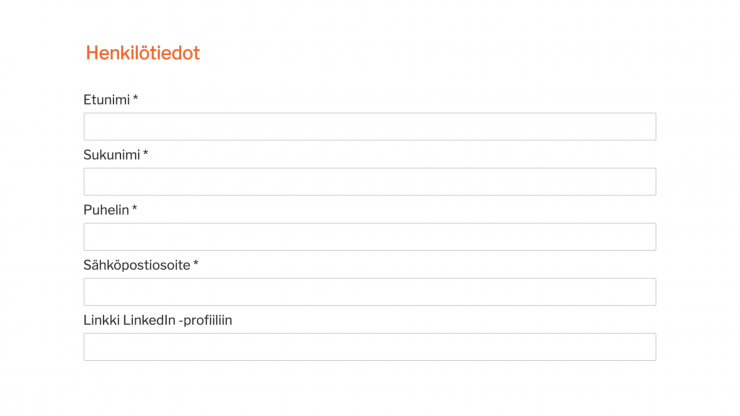Place cursor in the email address box
Viewport: 740px width, 416px height.
tap(370, 292)
